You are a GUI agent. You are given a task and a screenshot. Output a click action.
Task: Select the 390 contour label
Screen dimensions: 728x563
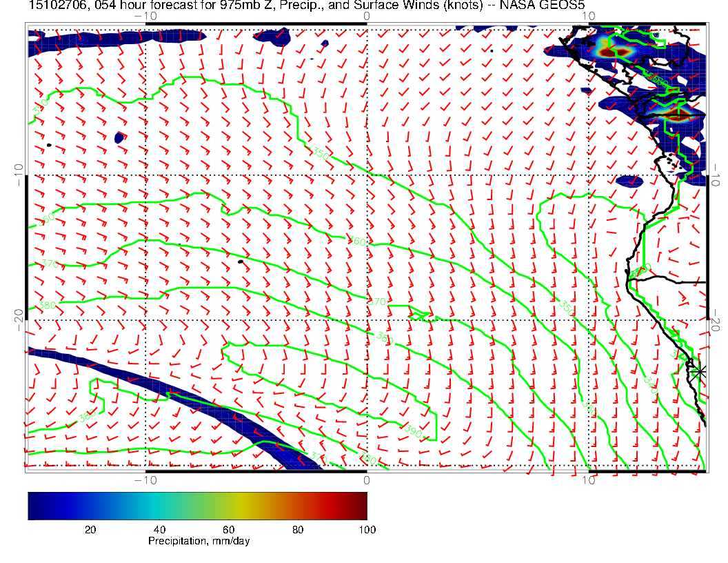414,431
